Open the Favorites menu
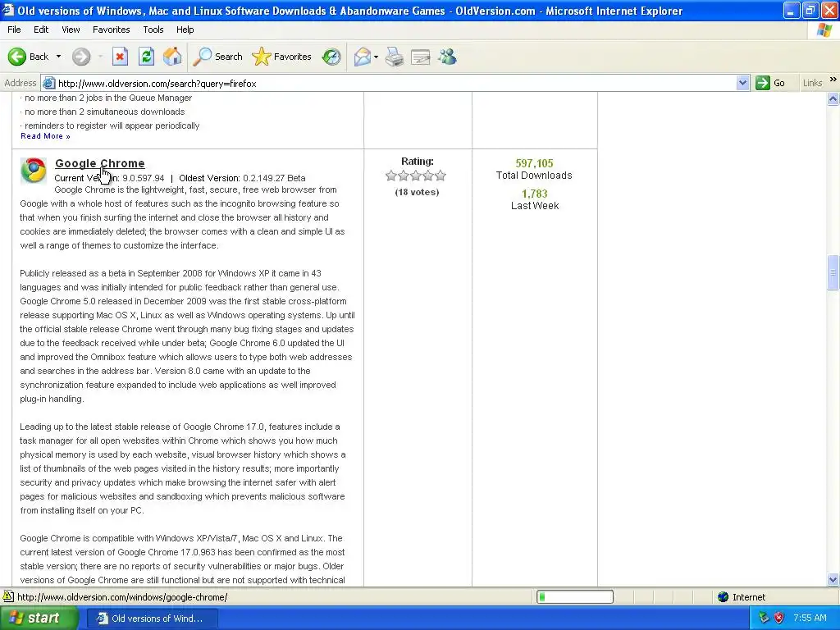The height and width of the screenshot is (630, 840). click(112, 30)
